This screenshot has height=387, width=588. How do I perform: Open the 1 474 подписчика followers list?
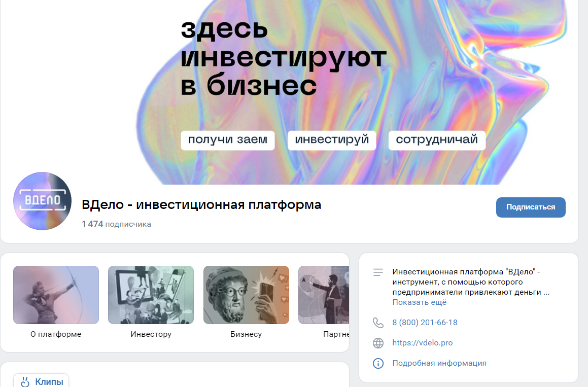116,224
